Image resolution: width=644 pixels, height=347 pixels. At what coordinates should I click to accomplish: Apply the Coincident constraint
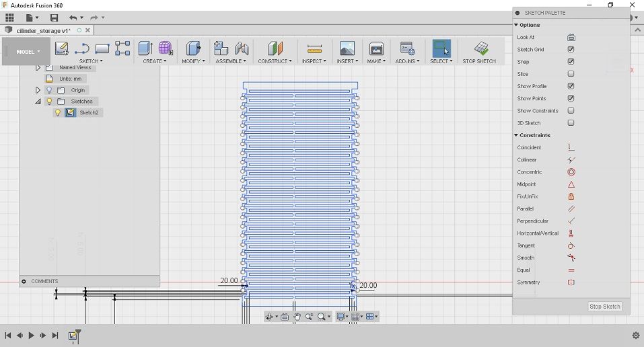pyautogui.click(x=571, y=147)
